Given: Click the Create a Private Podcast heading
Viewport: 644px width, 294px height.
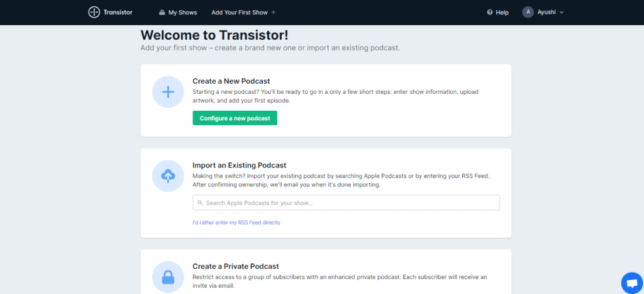Looking at the screenshot, I should click(x=236, y=266).
